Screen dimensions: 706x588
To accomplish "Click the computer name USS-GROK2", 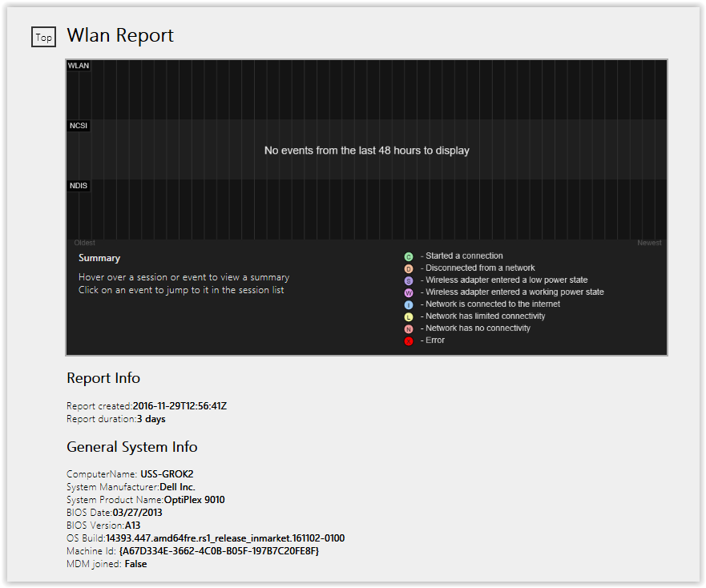I will point(167,474).
